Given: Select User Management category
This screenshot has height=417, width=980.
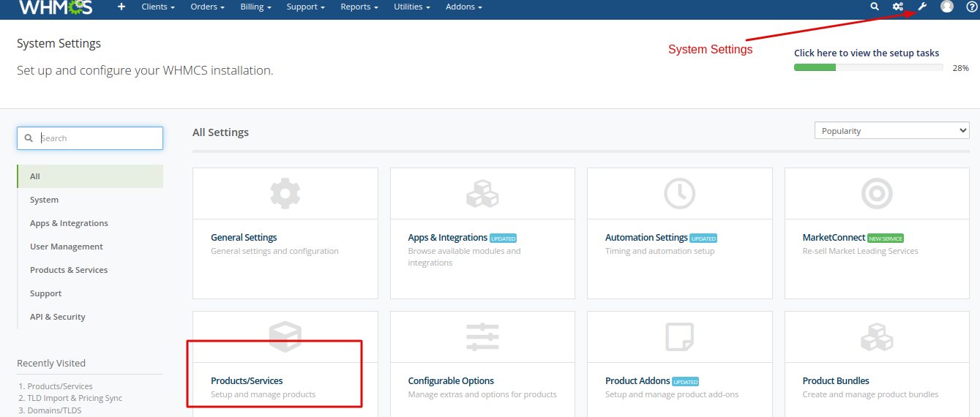Looking at the screenshot, I should click(x=90, y=247).
